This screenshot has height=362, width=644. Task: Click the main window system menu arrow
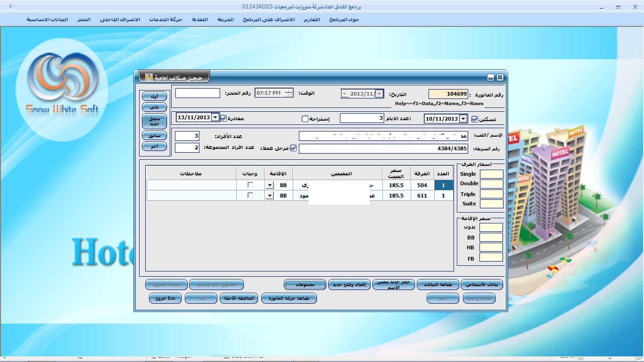pyautogui.click(x=11, y=7)
